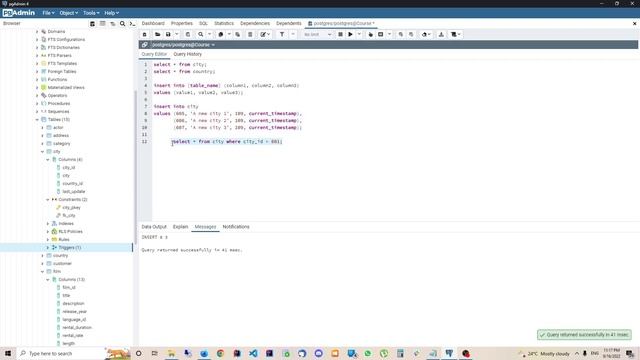640x360 pixels.
Task: Open the Object menu
Action: [68, 13]
